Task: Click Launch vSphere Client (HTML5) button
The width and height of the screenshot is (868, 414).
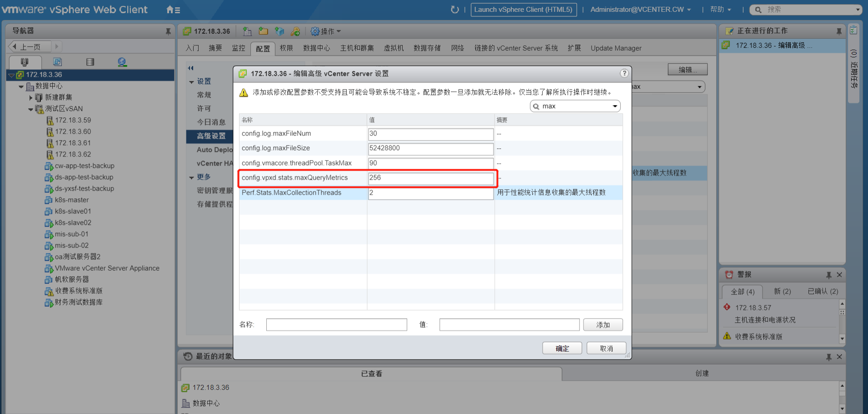Action: coord(524,10)
